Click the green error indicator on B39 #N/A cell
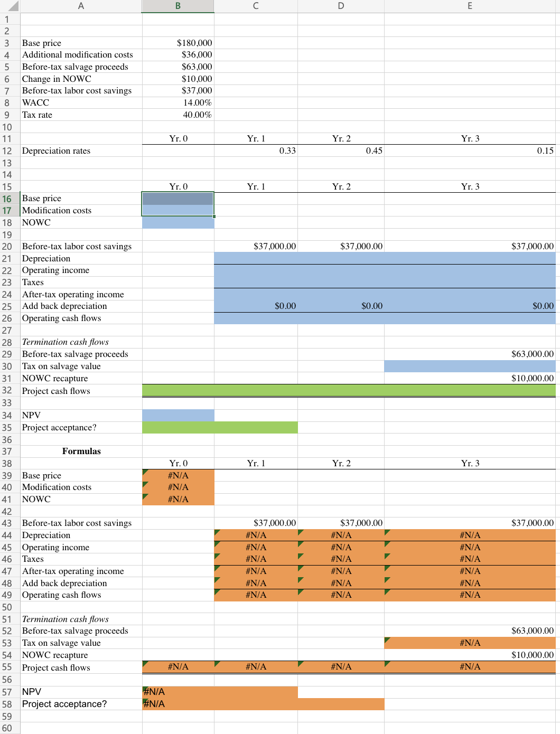560x734 pixels. 145,472
